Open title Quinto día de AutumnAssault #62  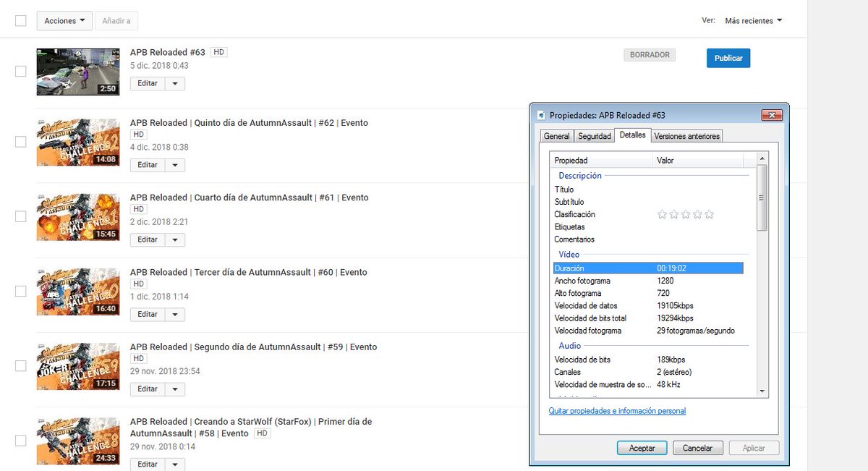pos(249,123)
